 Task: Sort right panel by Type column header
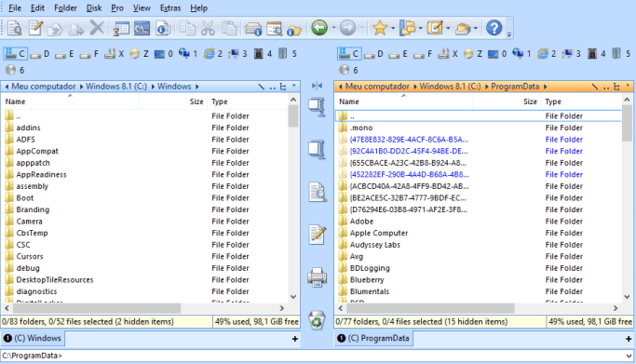[581, 101]
